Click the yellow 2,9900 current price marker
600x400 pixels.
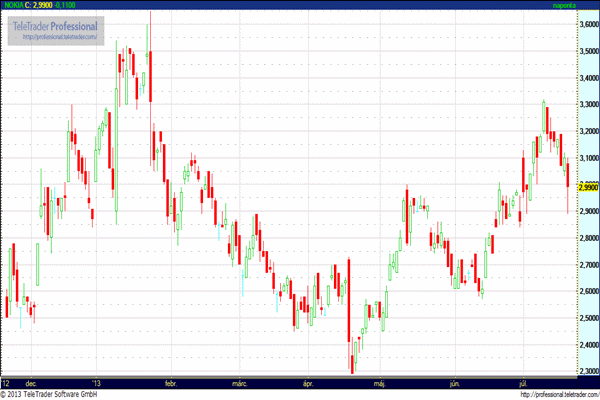point(587,186)
